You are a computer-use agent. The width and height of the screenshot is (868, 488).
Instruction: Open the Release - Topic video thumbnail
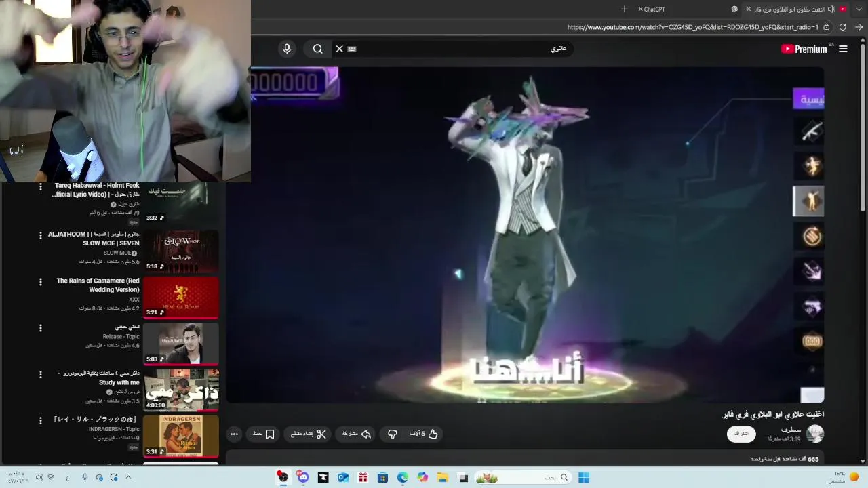(x=181, y=344)
